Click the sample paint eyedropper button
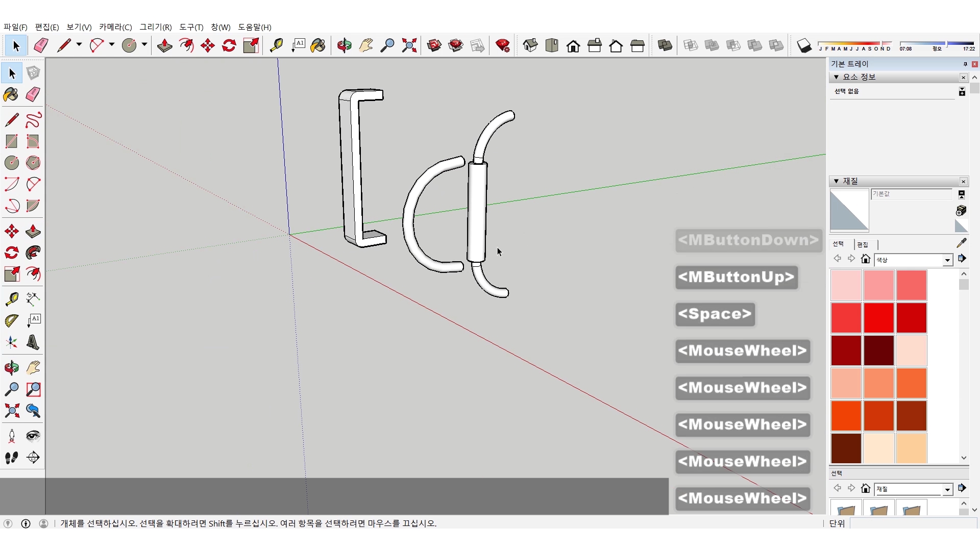 pos(961,243)
